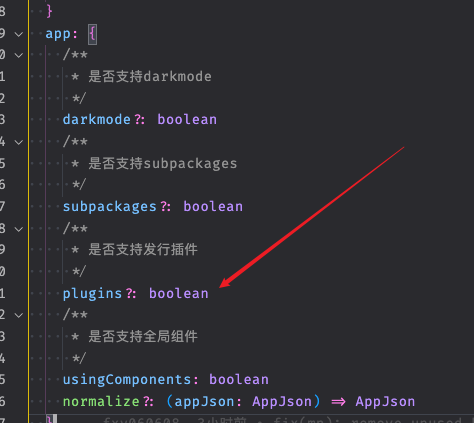474x423 pixels.
Task: Collapse the app object fold chevron
Action: [x=19, y=34]
